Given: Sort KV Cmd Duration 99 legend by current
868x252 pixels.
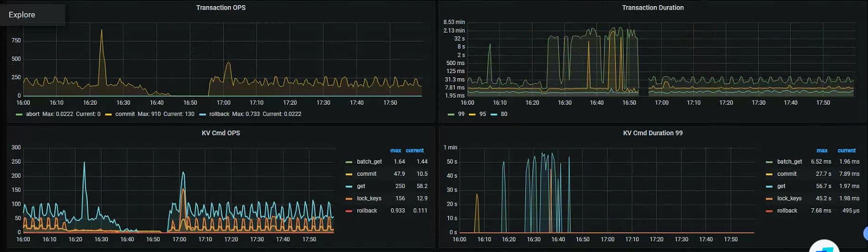Looking at the screenshot, I should coord(846,151).
